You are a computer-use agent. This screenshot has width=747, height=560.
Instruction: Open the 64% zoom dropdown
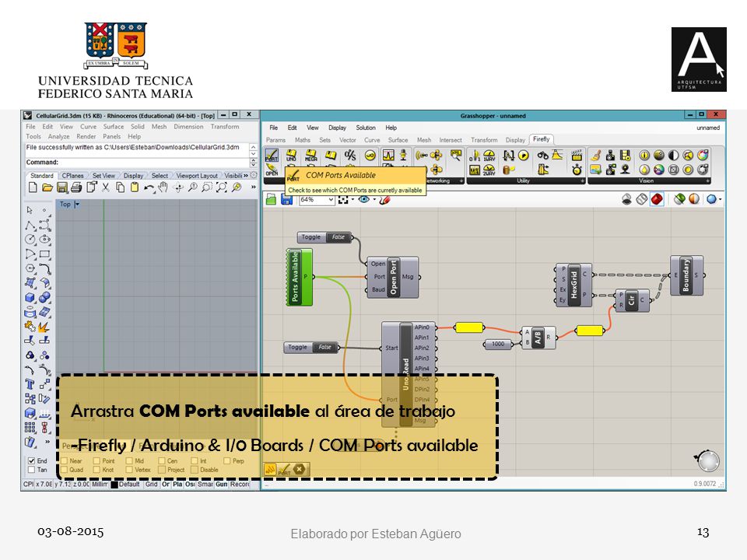pos(331,200)
